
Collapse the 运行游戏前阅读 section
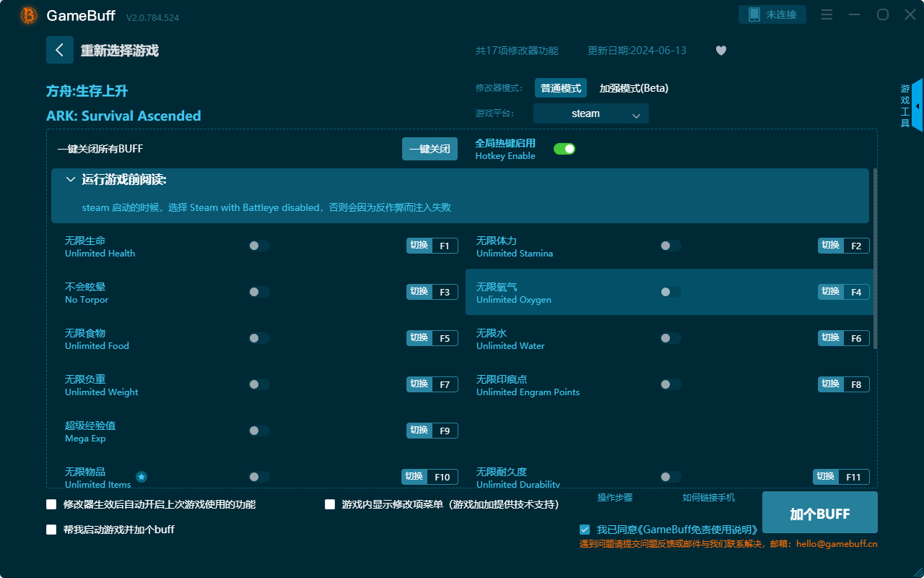click(70, 179)
